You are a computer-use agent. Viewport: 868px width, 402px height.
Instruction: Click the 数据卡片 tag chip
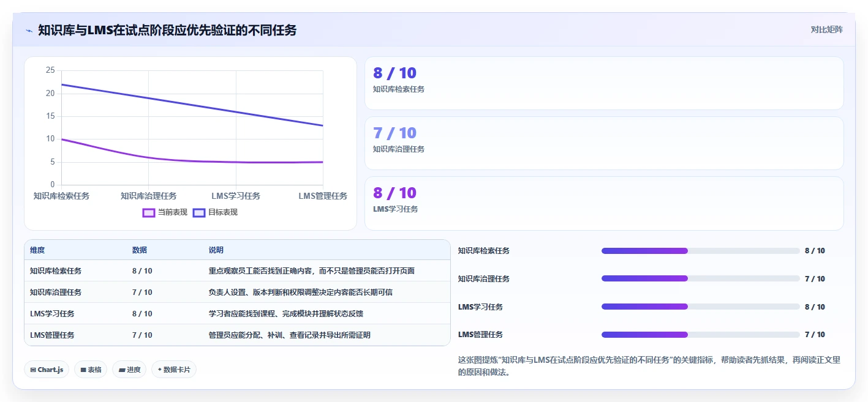174,370
